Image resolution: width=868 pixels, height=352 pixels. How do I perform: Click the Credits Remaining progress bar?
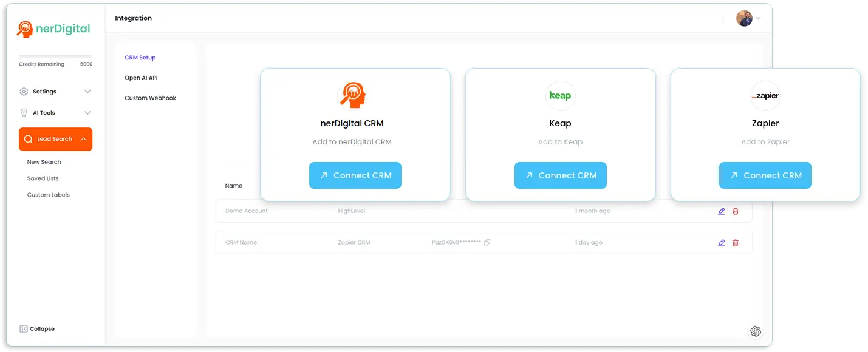[x=56, y=56]
